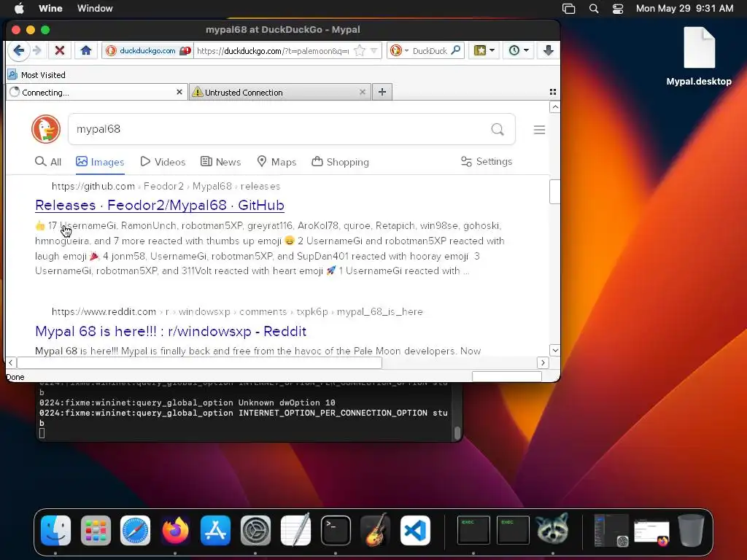Image resolution: width=747 pixels, height=560 pixels.
Task: Open Finder from the Dock
Action: [55, 531]
